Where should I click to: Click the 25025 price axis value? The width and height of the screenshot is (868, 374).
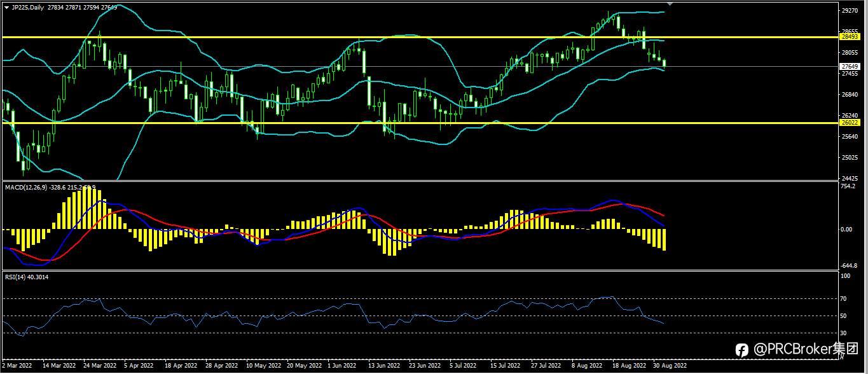(850, 157)
